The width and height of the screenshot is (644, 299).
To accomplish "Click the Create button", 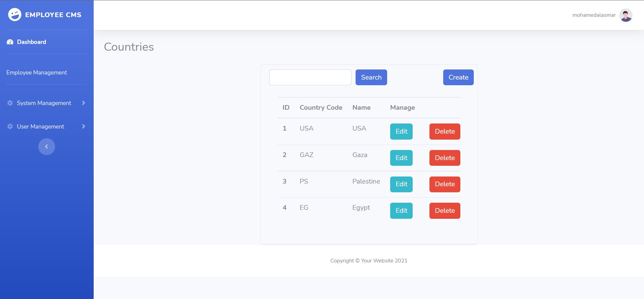I will click(x=458, y=77).
